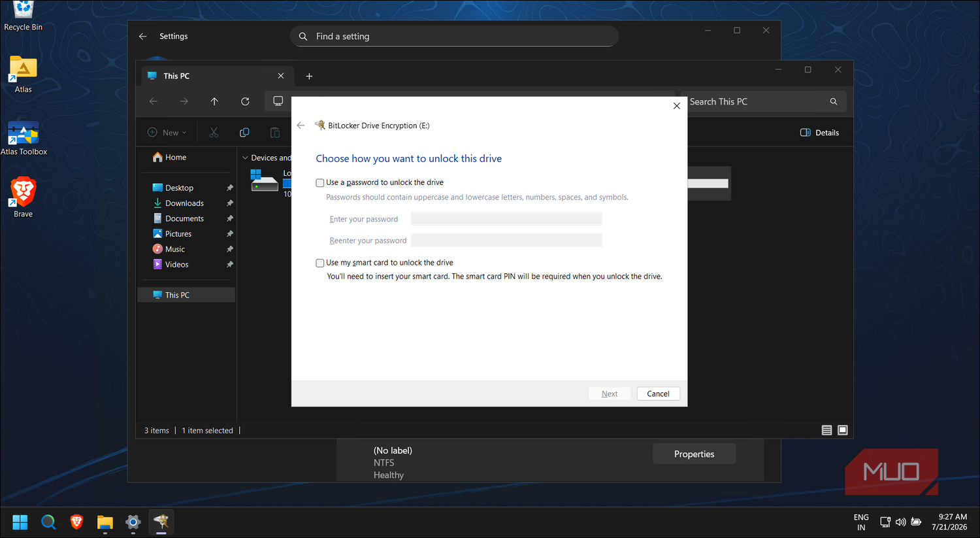Image resolution: width=980 pixels, height=538 pixels.
Task: Click the Settings window back arrow
Action: 143,37
